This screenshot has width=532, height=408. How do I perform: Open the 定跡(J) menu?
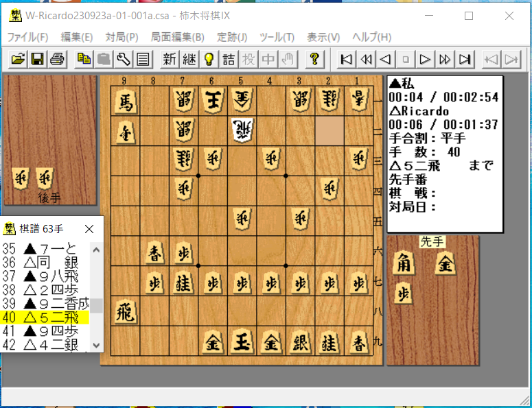(232, 37)
